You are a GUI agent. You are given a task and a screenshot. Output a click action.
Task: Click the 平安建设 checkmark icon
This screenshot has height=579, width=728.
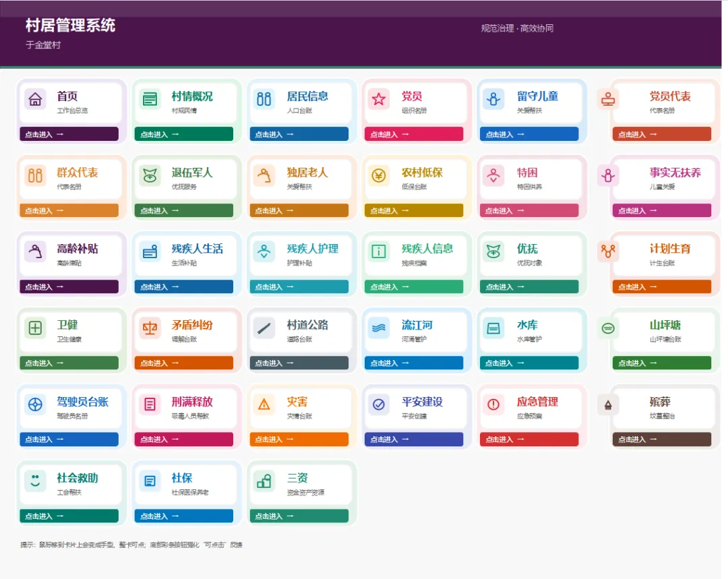[x=379, y=404]
